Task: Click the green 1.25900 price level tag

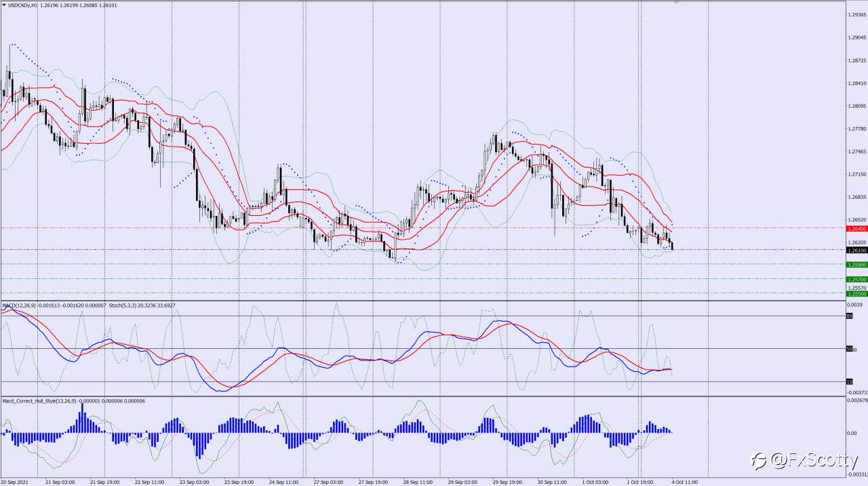Action: tap(857, 265)
